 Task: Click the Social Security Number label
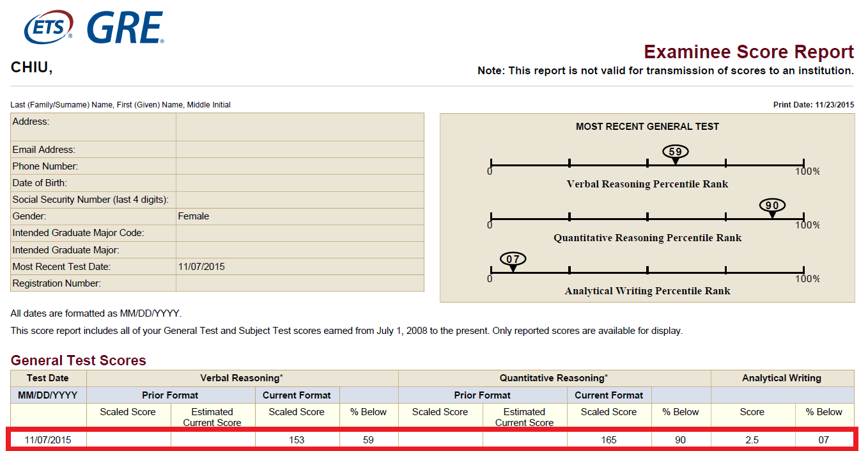pos(90,200)
